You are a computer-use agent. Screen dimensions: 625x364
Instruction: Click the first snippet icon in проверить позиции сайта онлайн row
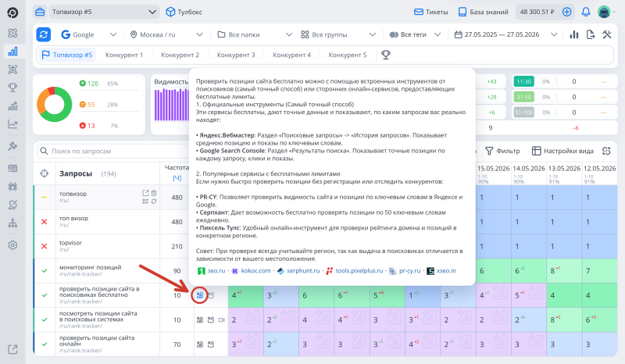coord(200,344)
